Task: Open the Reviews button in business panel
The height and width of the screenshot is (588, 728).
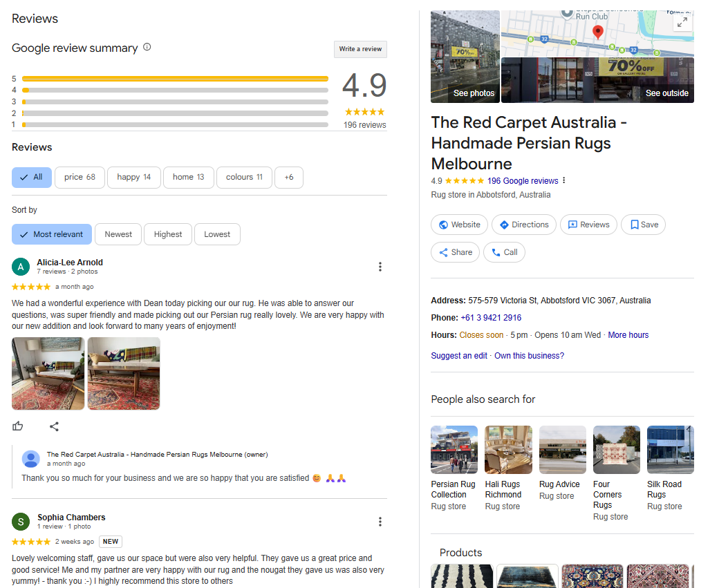Action: click(588, 225)
